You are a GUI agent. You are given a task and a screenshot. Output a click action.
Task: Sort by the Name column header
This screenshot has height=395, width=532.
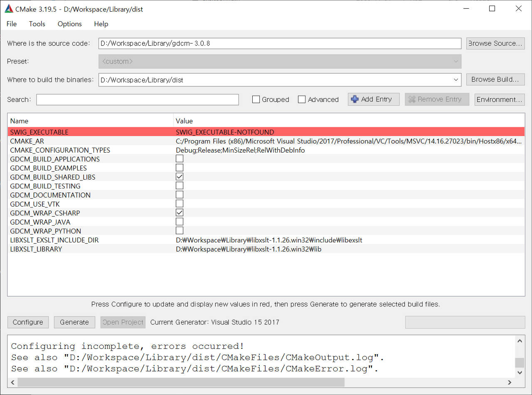90,121
